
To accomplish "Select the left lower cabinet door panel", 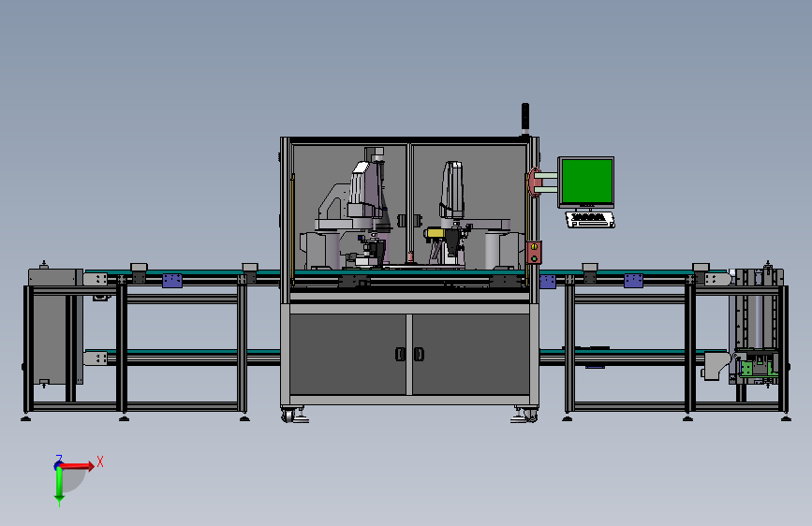I will tap(347, 354).
